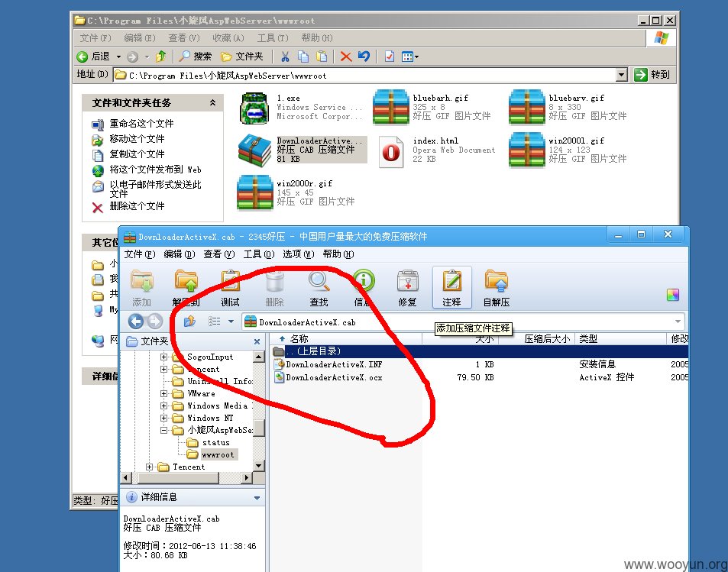Expand the Windows NT tree node

[164, 418]
